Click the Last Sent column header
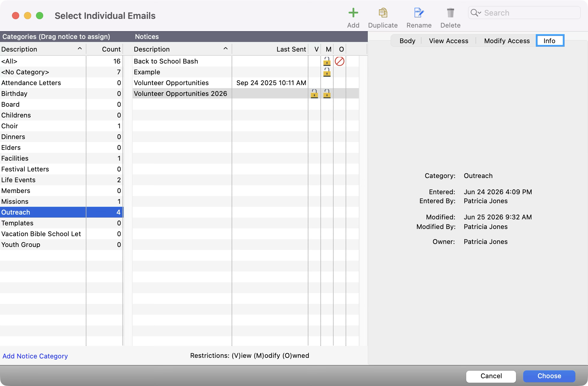Viewport: 588px width, 386px height. pyautogui.click(x=270, y=49)
